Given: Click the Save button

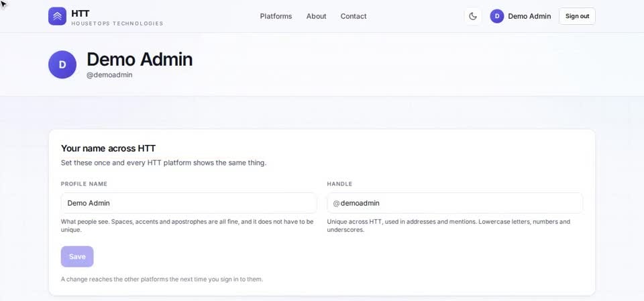Looking at the screenshot, I should coord(77,257).
